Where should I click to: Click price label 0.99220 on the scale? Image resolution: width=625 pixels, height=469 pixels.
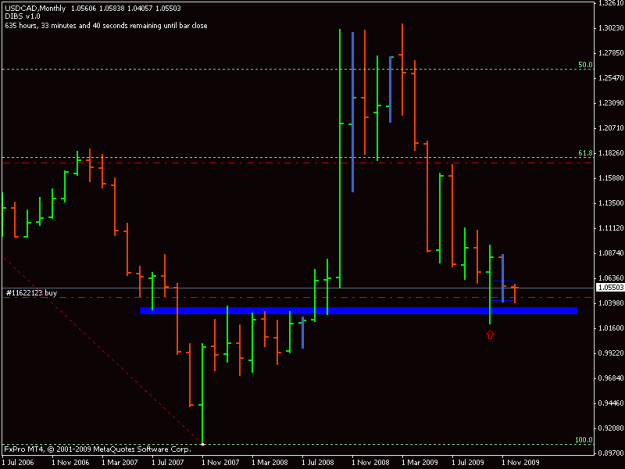610,353
